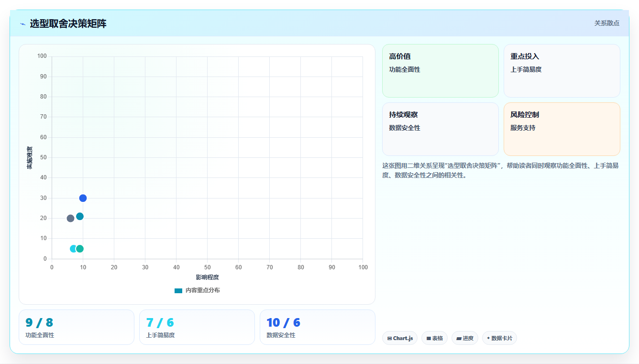Click the 9 / 8 功能全面性 stat card
The image size is (639, 364).
point(77,327)
